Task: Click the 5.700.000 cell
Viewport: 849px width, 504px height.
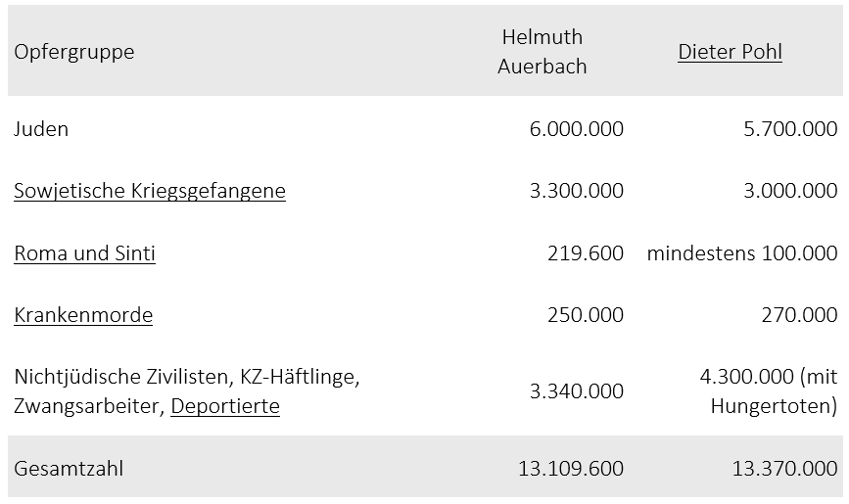Action: click(x=790, y=129)
